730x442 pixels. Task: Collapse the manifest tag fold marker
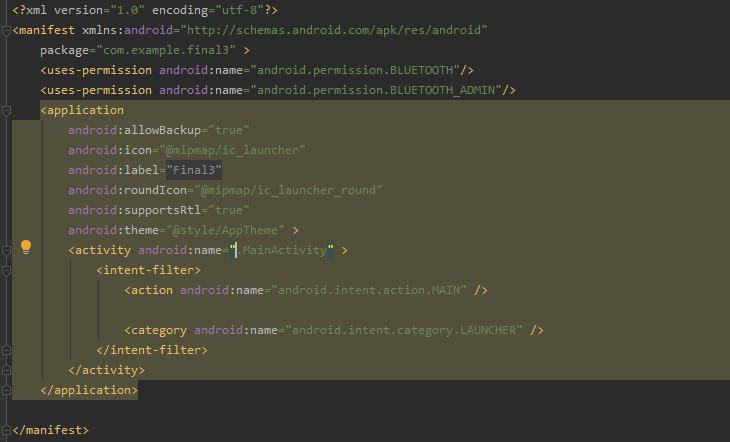pos(6,31)
